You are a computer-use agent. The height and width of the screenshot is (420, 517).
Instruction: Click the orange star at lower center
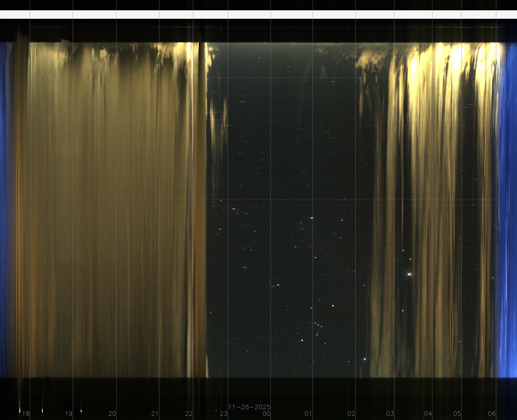point(333,306)
